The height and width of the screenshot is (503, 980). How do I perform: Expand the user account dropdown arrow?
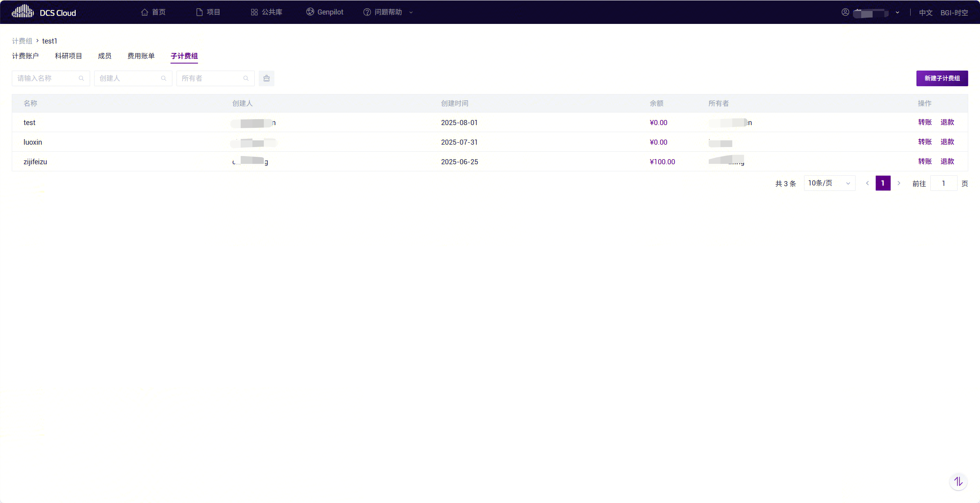(x=897, y=13)
